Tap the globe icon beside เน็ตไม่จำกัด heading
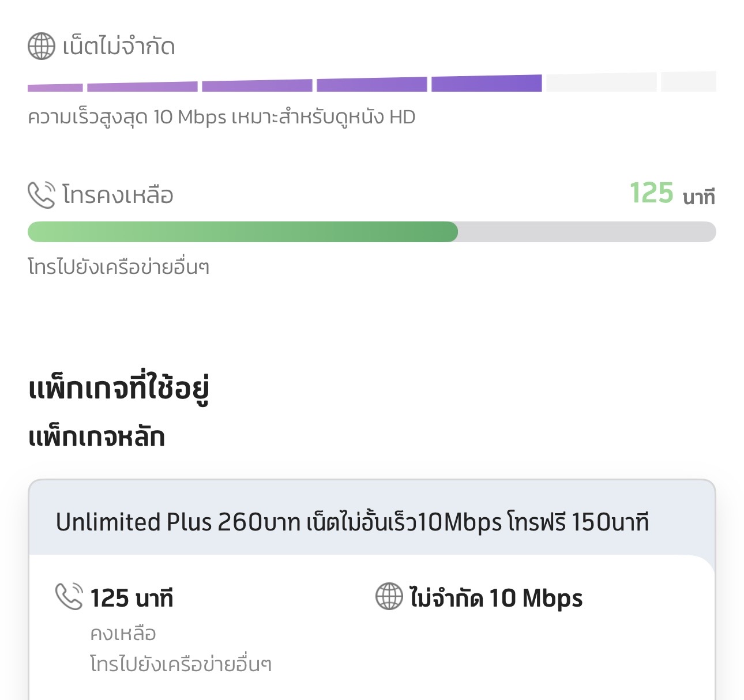Viewport: 744px width, 700px height. pyautogui.click(x=42, y=47)
